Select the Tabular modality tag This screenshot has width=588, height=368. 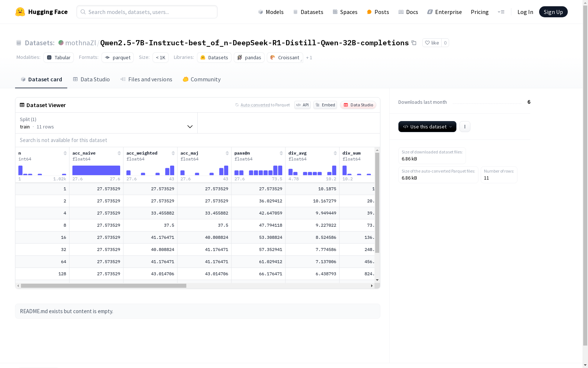[x=58, y=57]
